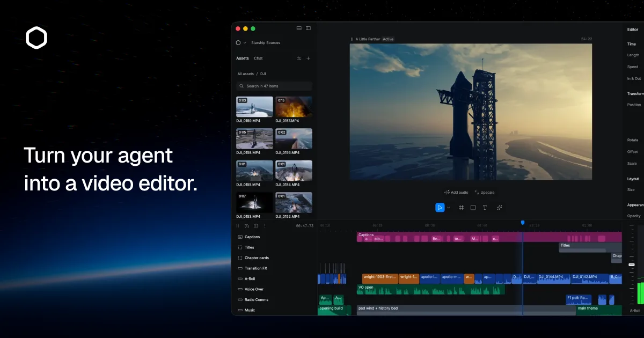Toggle the bottom panel layout icon
644x338 pixels.
299,28
